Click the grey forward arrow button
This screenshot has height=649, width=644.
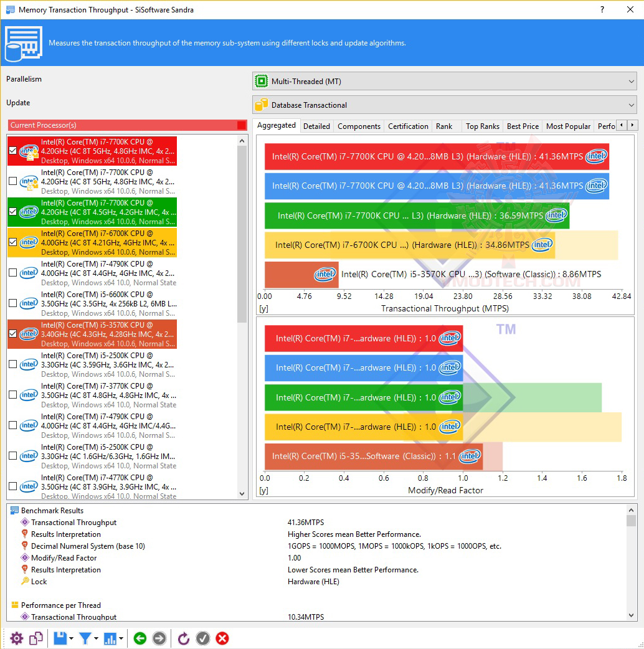159,638
